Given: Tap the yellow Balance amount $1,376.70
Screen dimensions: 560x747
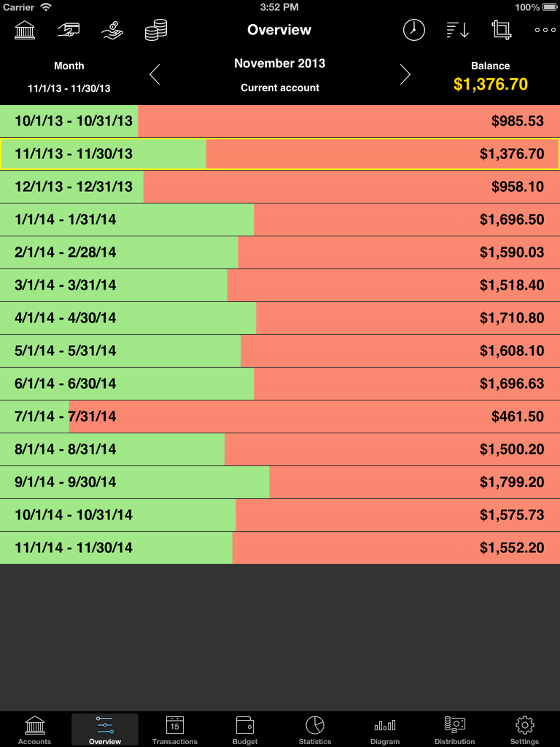Looking at the screenshot, I should click(x=491, y=84).
